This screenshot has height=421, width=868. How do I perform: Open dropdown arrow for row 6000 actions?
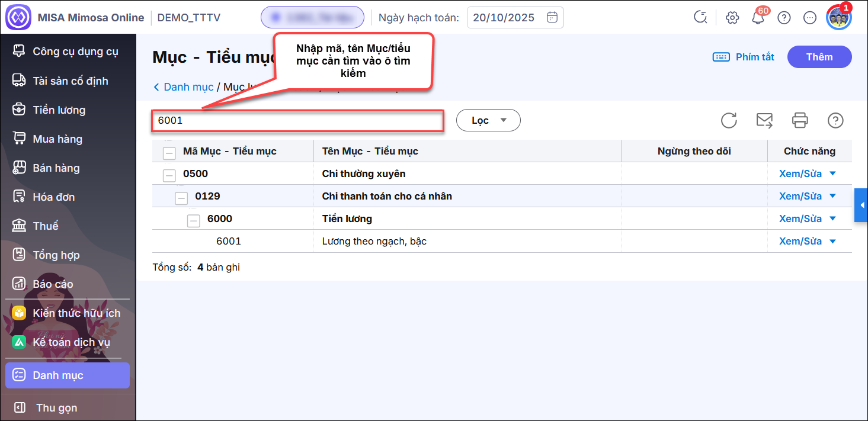(832, 218)
